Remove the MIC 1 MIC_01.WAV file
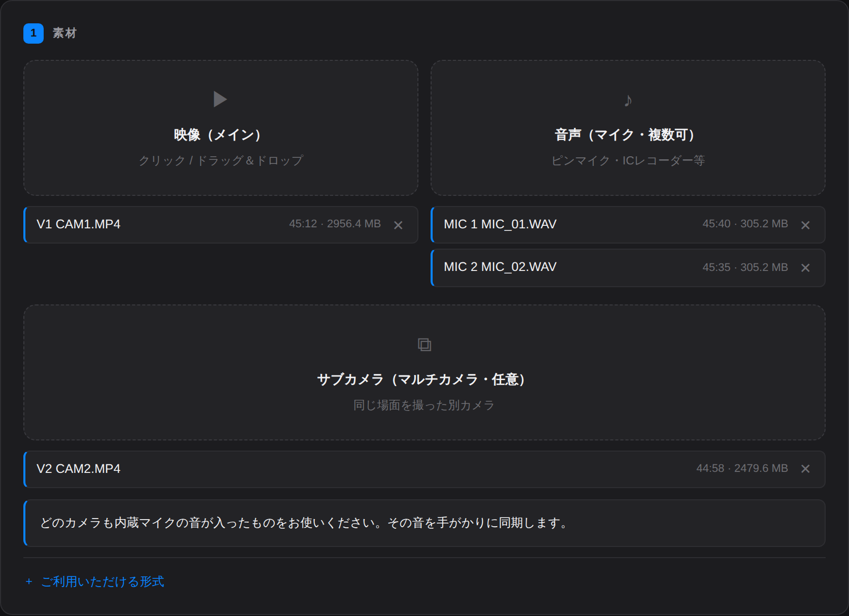 [805, 225]
